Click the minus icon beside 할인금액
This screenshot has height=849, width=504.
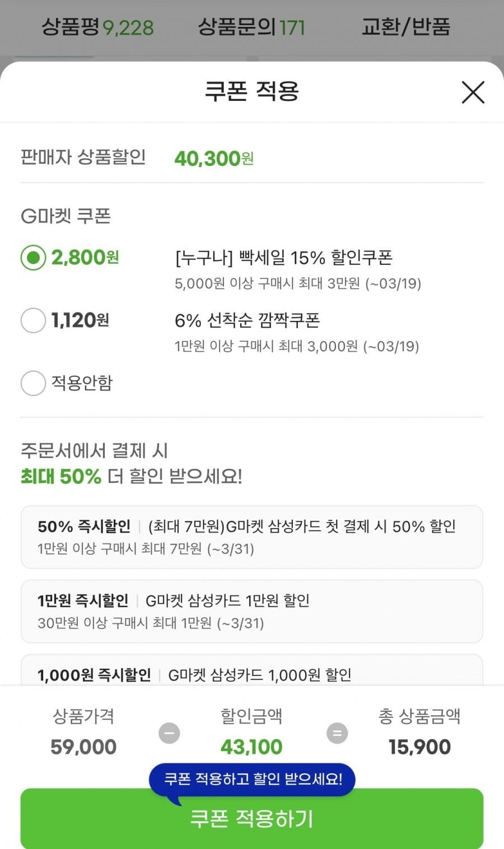coord(169,733)
